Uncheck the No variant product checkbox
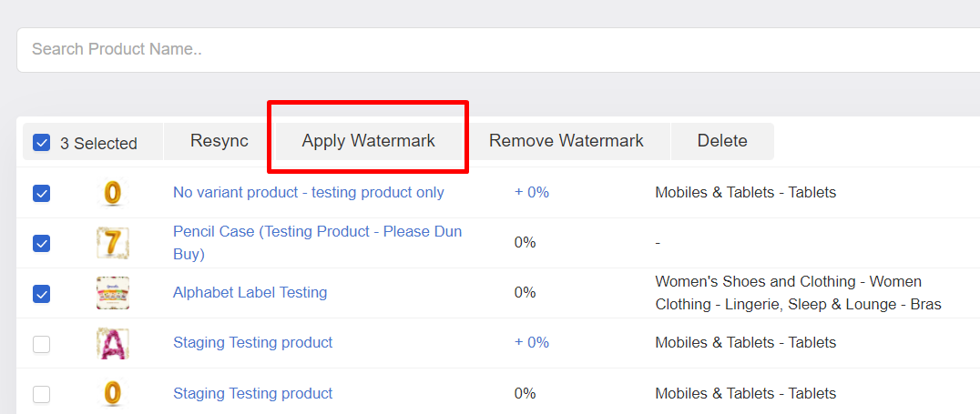The image size is (980, 414). (41, 193)
